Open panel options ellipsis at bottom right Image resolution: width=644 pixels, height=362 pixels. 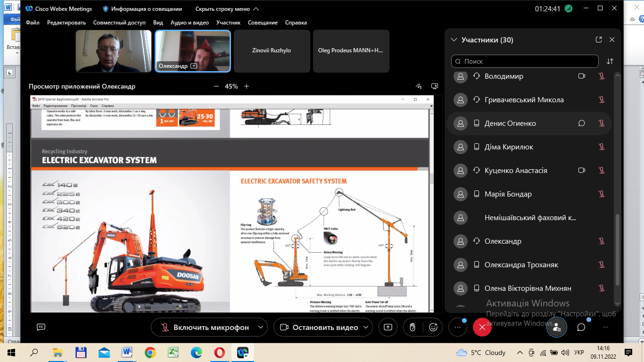pyautogui.click(x=605, y=327)
